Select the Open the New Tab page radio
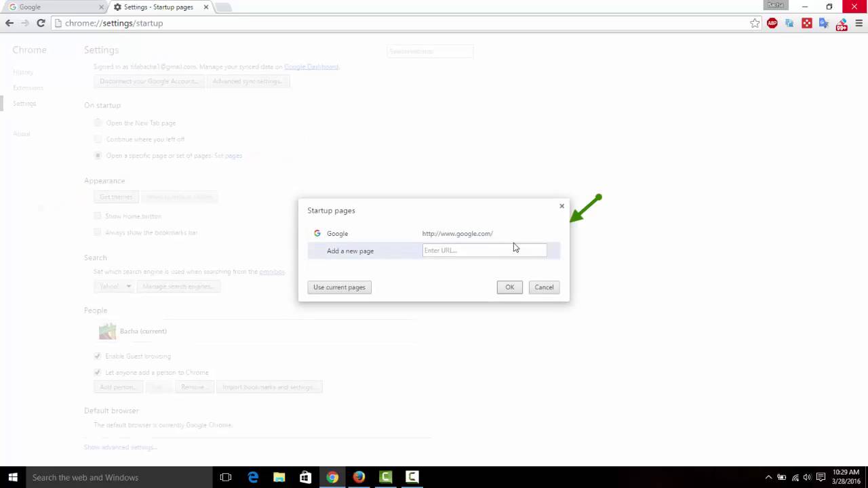This screenshot has width=868, height=488. coord(98,123)
